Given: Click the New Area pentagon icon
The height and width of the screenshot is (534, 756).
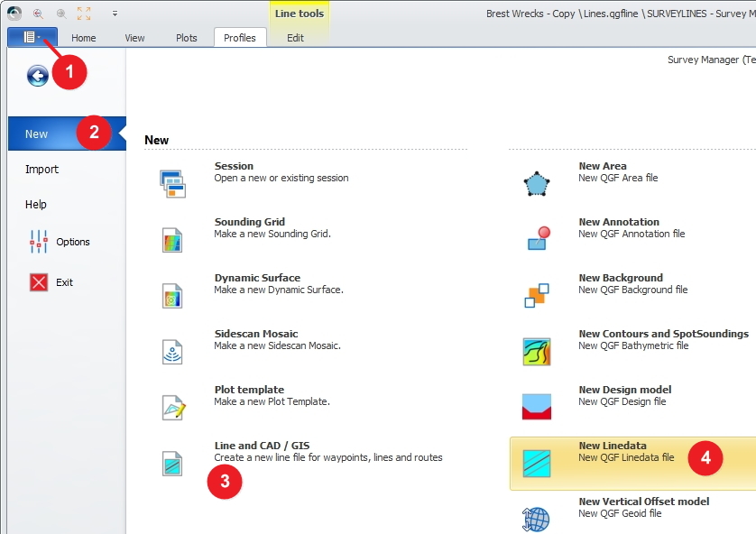Looking at the screenshot, I should [x=536, y=184].
